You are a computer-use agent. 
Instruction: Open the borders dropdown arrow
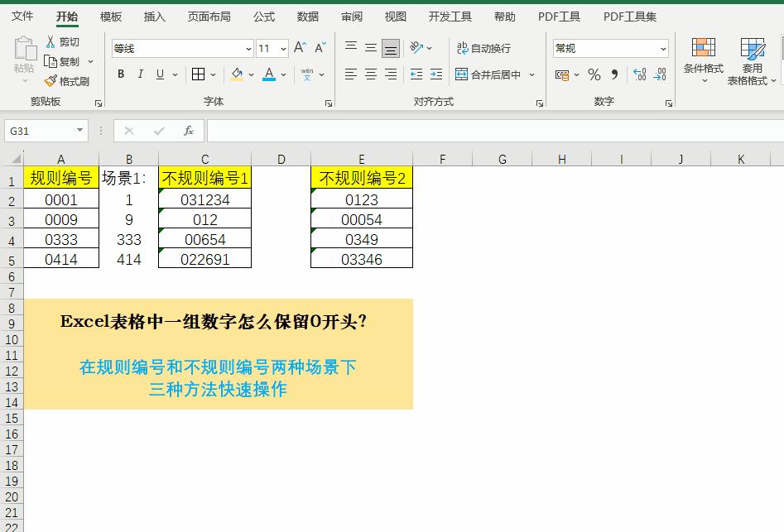point(214,74)
